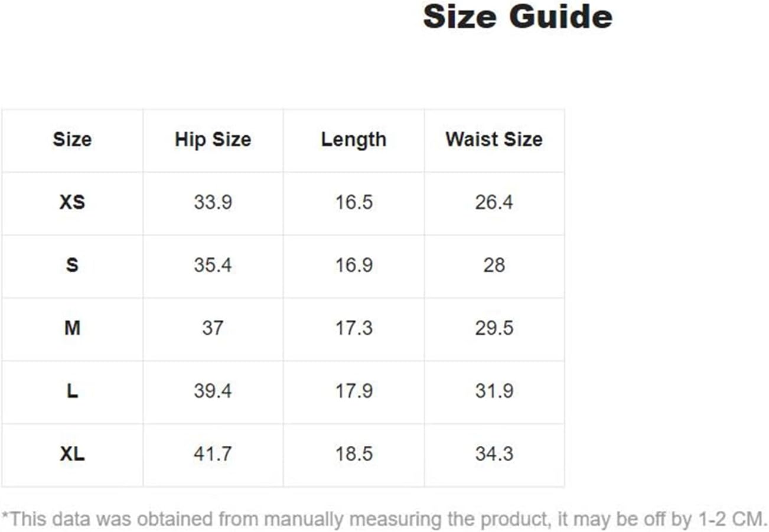This screenshot has height=532, width=769.
Task: Select the Size column header
Action: click(72, 139)
